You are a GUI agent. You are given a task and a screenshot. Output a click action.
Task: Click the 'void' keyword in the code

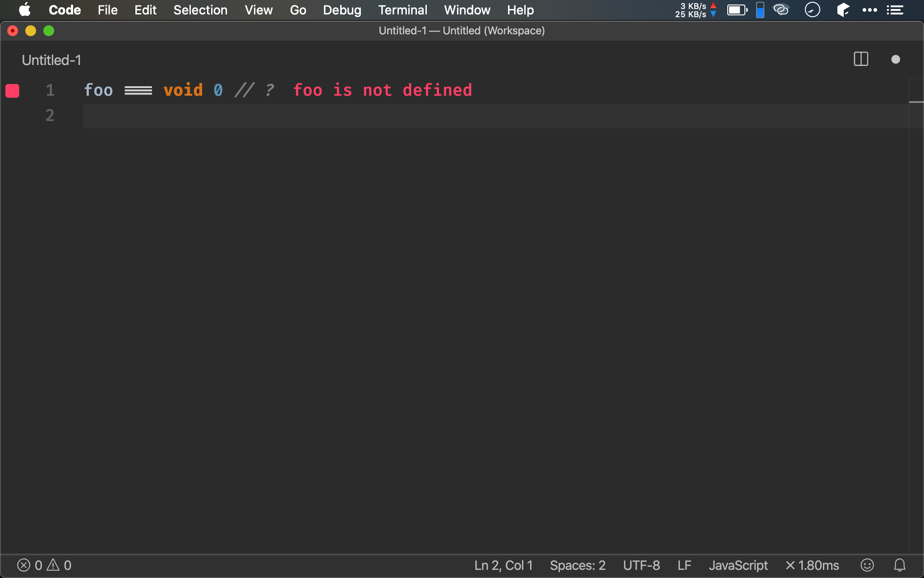pos(183,90)
